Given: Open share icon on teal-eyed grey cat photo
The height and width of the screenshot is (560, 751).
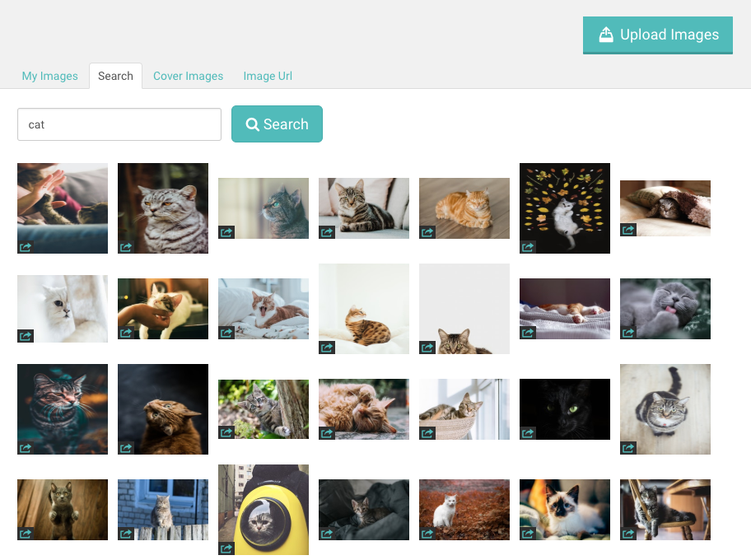Looking at the screenshot, I should (x=226, y=232).
